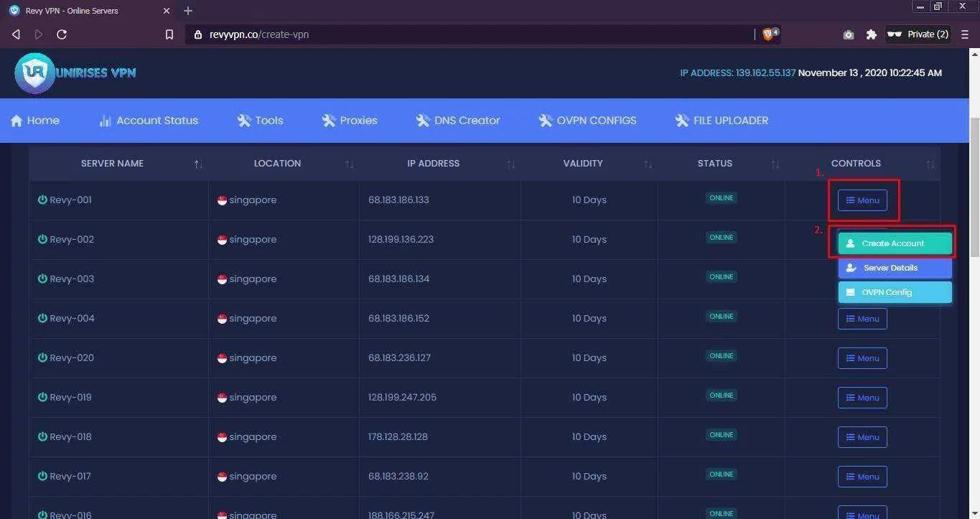The height and width of the screenshot is (519, 980).
Task: Click IP address 128.199.136.223
Action: [401, 240]
